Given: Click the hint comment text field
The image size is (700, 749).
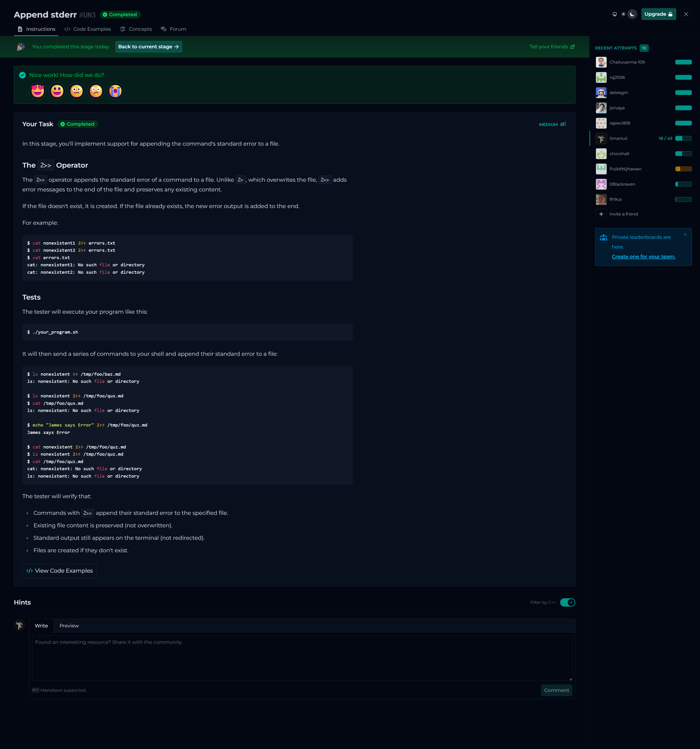Looking at the screenshot, I should click(302, 658).
